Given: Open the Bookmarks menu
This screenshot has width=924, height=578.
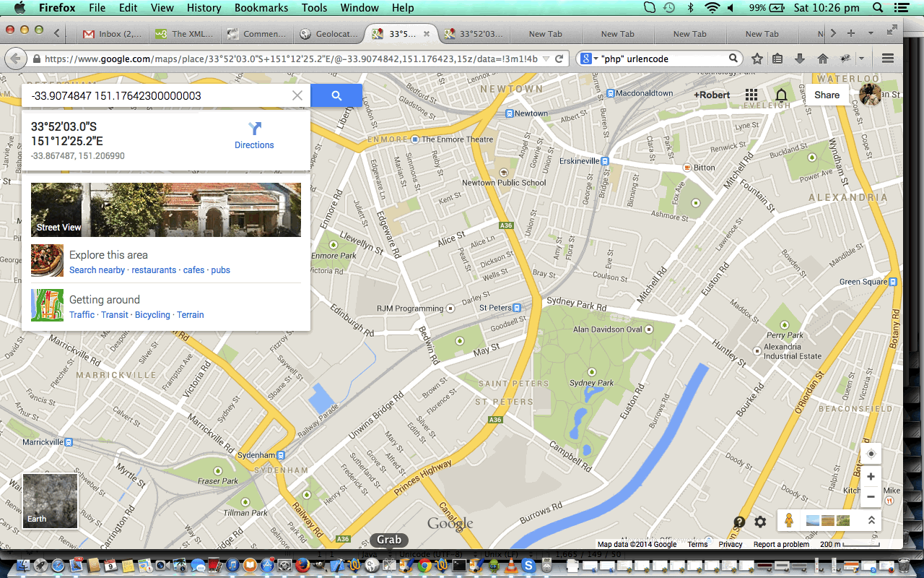Looking at the screenshot, I should click(261, 8).
